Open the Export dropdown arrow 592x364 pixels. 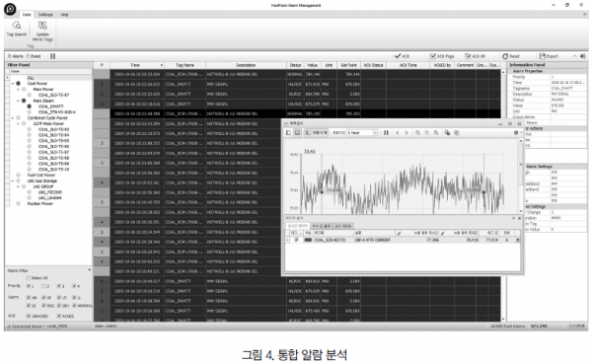coord(574,56)
